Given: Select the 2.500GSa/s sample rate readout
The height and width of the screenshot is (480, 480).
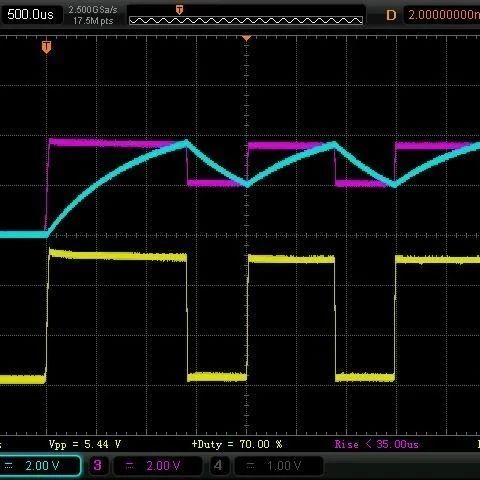Looking at the screenshot, I should [93, 10].
